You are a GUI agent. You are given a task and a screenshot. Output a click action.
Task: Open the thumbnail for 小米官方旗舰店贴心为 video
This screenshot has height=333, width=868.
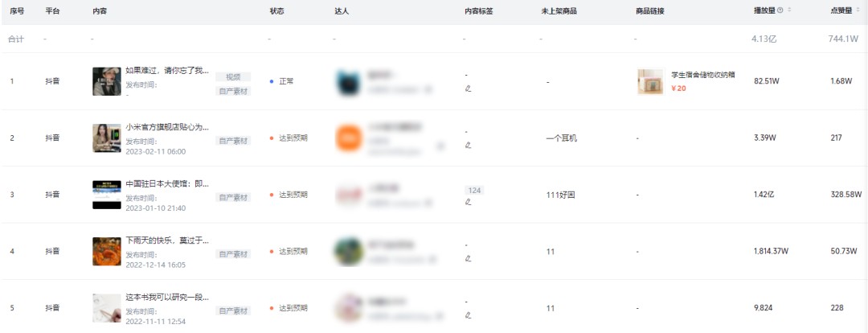tap(107, 138)
